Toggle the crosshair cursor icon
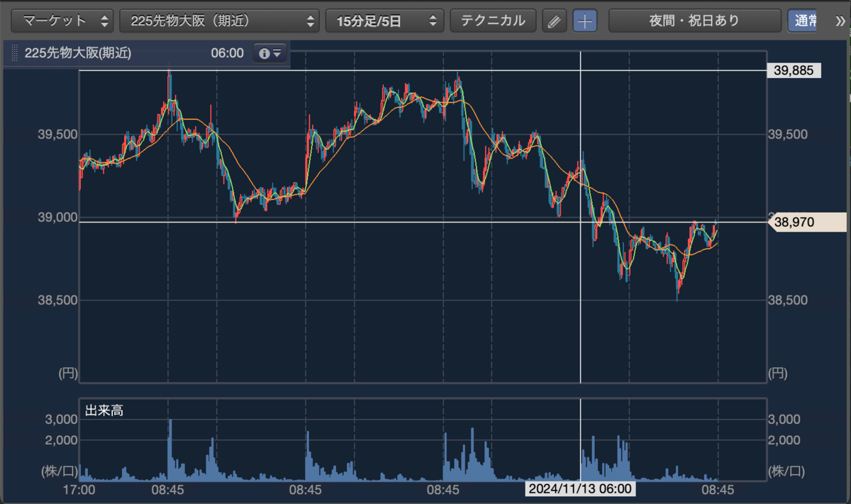 click(x=584, y=21)
